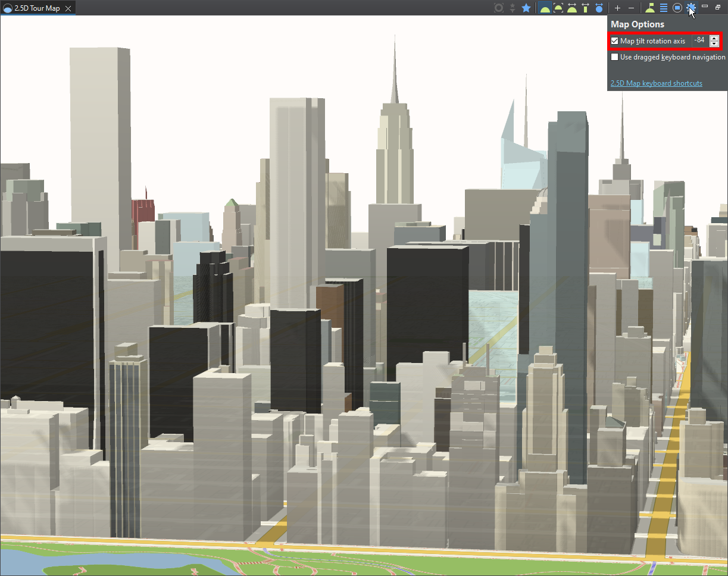
Task: Click the up stepper arrow beside -84
Action: tap(713, 37)
